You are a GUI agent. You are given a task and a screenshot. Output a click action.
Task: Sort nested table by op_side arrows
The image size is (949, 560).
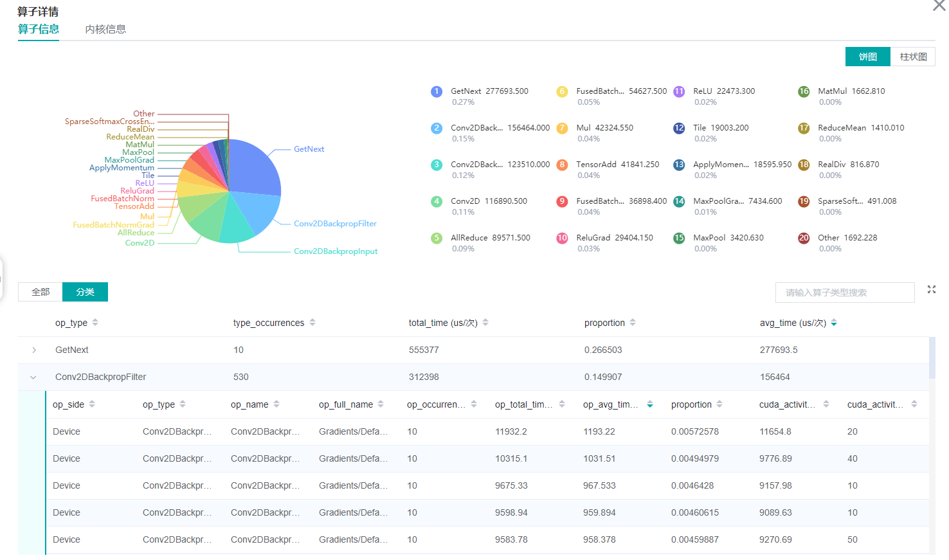(x=92, y=404)
